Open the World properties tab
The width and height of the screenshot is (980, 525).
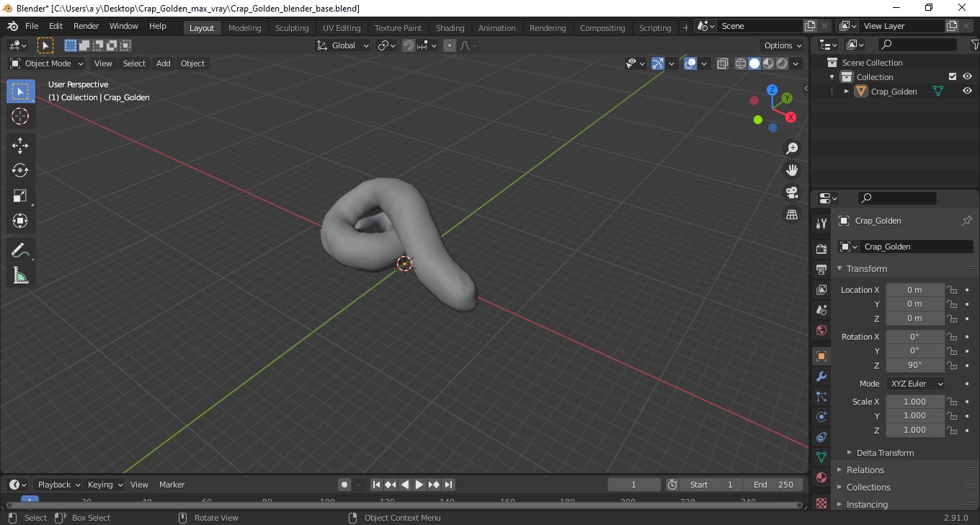tap(821, 330)
